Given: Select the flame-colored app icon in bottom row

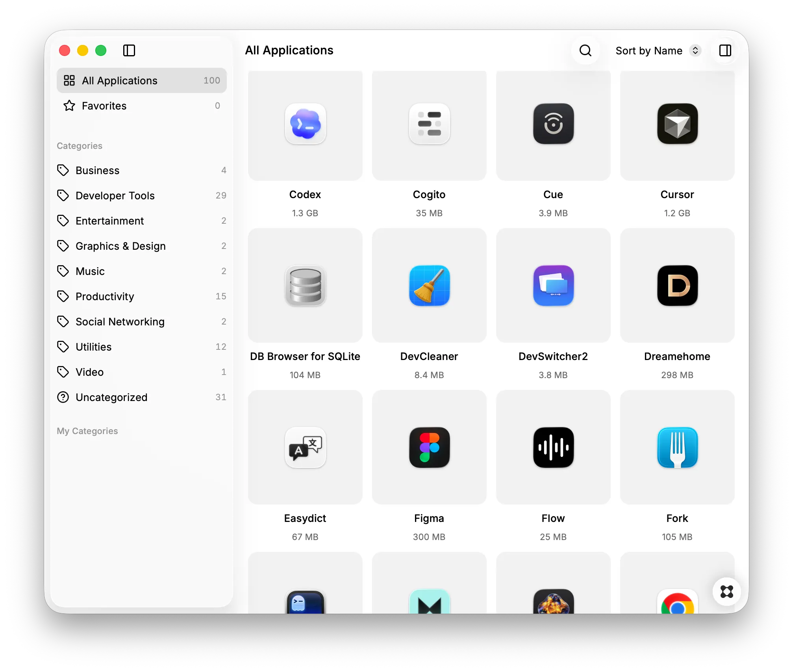Looking at the screenshot, I should tap(553, 601).
